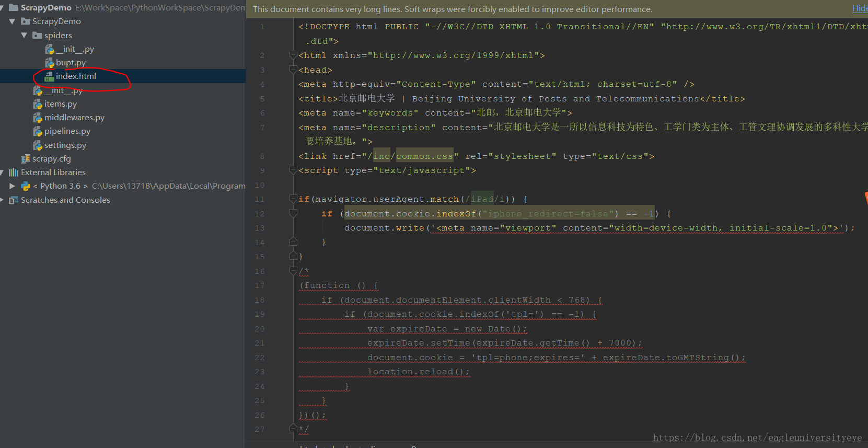868x448 pixels.
Task: Click the middlewares.py file icon
Action: (38, 118)
